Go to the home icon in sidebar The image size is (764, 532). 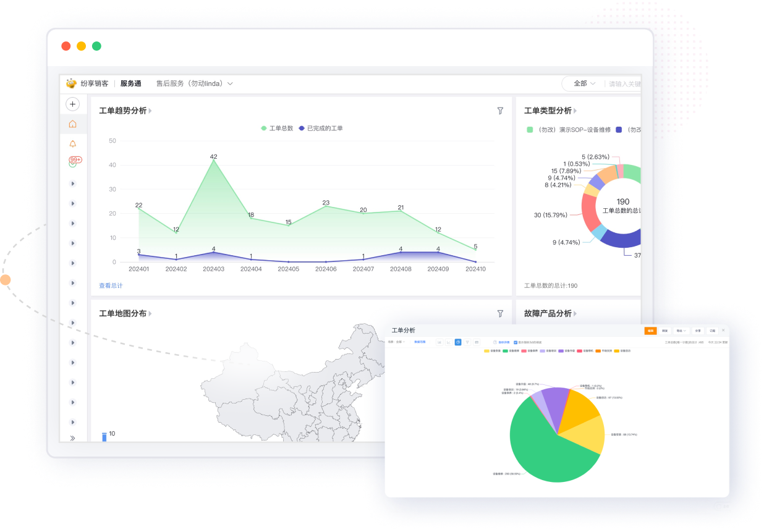pyautogui.click(x=72, y=124)
